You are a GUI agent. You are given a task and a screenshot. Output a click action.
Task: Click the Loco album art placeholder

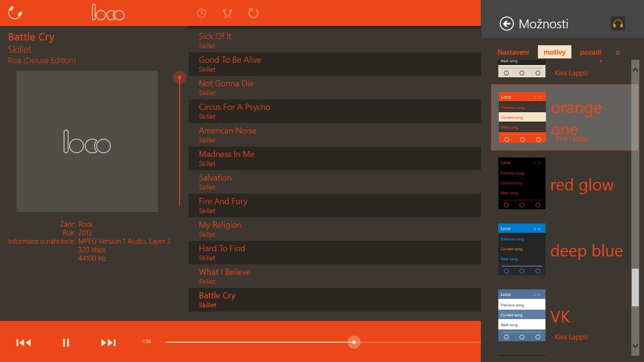click(x=87, y=141)
